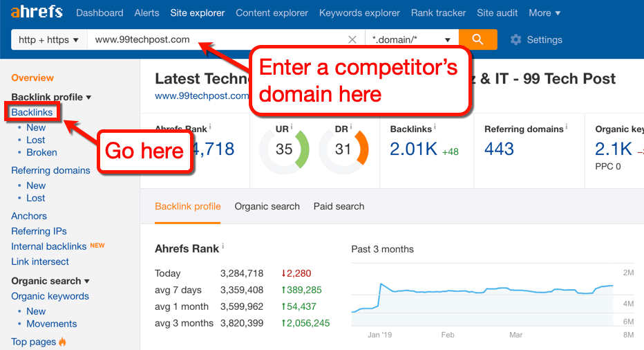Click the avg 7 days value 3,359,408
Image resolution: width=644 pixels, height=350 pixels.
[x=242, y=290]
